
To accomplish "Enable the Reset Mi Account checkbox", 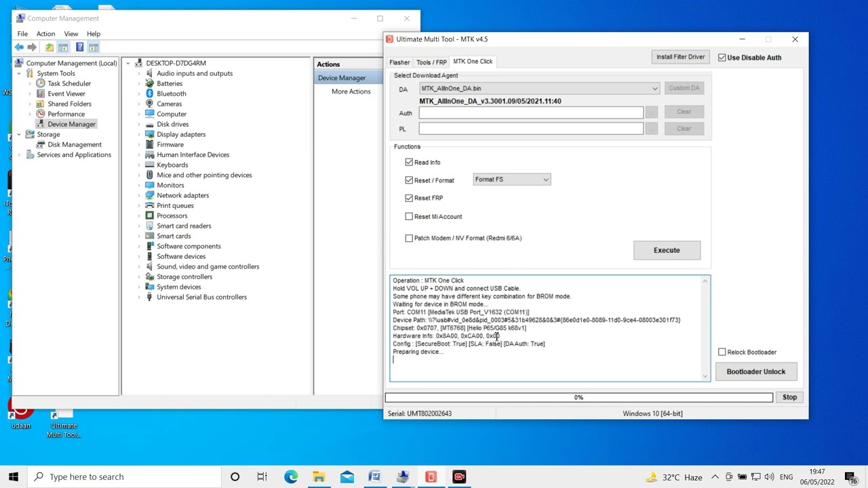I will coord(409,216).
